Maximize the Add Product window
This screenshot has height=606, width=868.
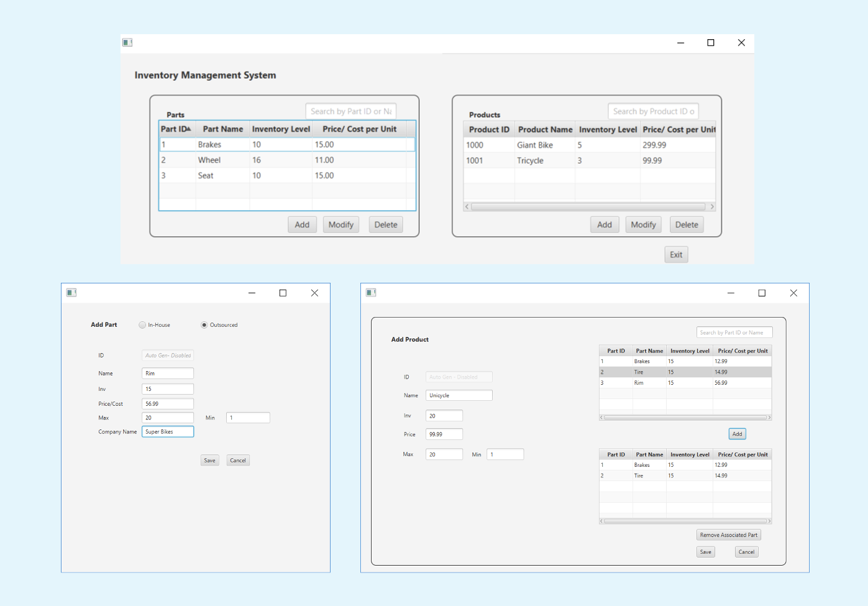762,293
